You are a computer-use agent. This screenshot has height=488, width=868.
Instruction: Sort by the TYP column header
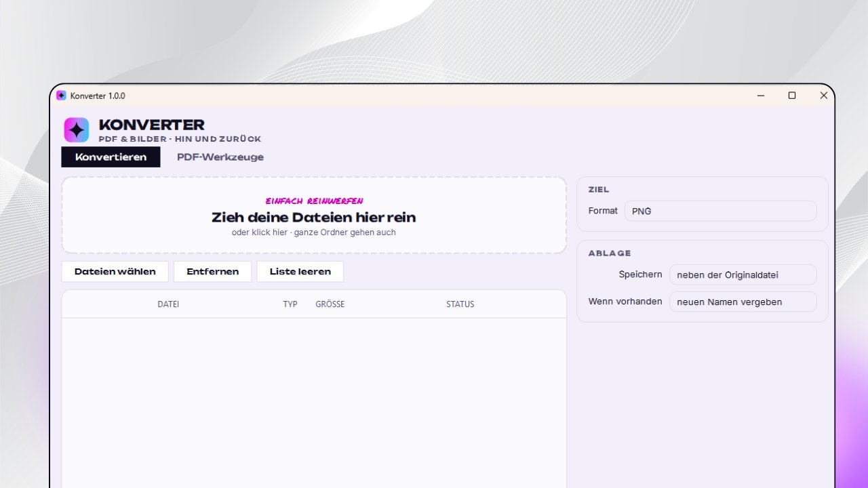tap(290, 304)
